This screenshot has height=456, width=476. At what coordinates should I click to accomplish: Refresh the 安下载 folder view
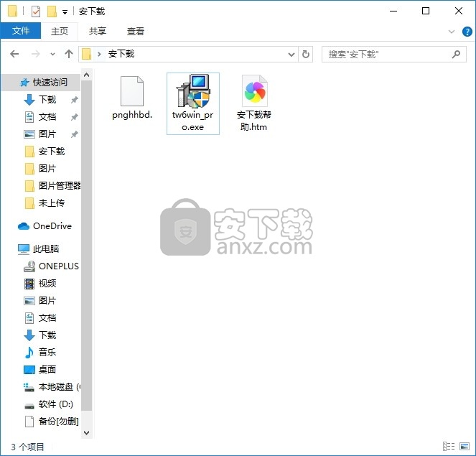coord(305,55)
